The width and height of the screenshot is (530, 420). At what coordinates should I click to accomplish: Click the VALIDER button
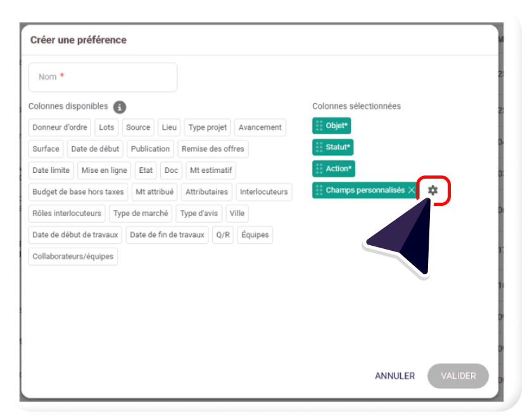pos(458,376)
